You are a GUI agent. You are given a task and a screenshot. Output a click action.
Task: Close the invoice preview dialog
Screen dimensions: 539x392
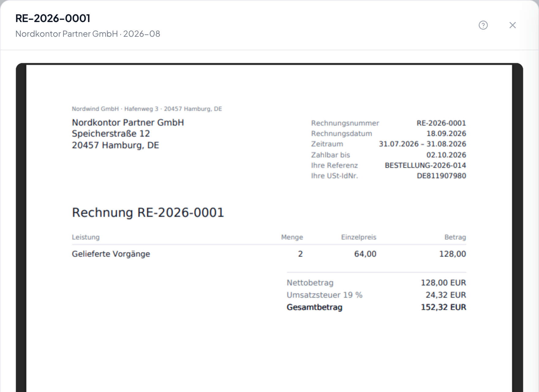(x=513, y=25)
